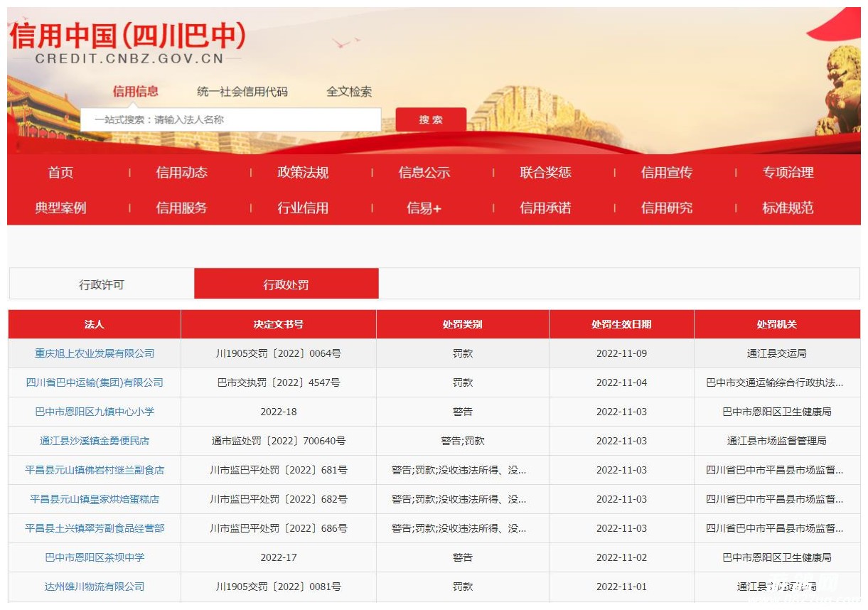
Task: Open the 典型案例 navigation item
Action: point(60,208)
